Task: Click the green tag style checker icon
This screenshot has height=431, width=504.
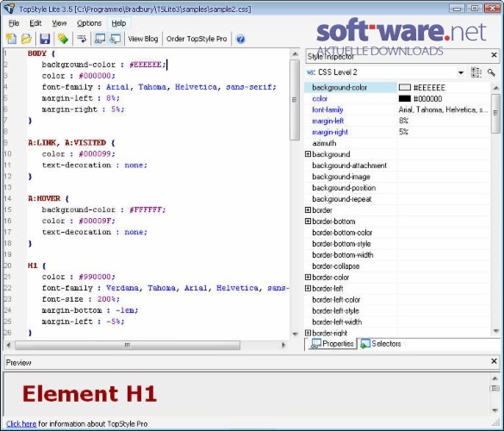Action: pos(63,39)
